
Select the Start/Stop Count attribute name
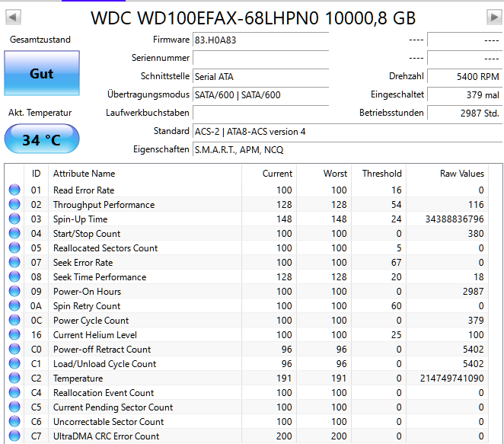coord(87,234)
